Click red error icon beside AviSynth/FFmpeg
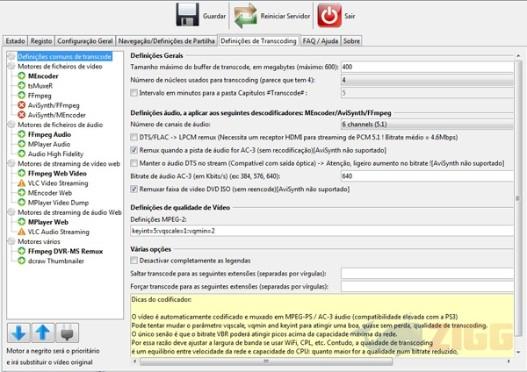The image size is (527, 372). (22, 105)
